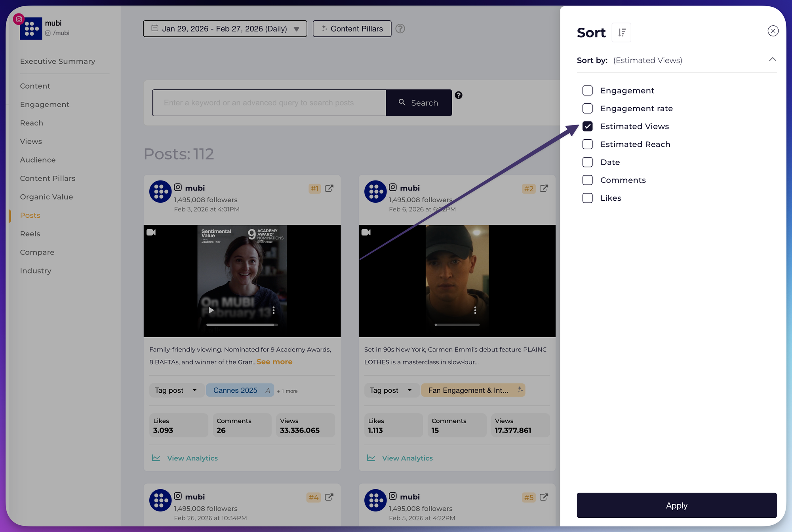Enable sorting by Date

click(588, 162)
